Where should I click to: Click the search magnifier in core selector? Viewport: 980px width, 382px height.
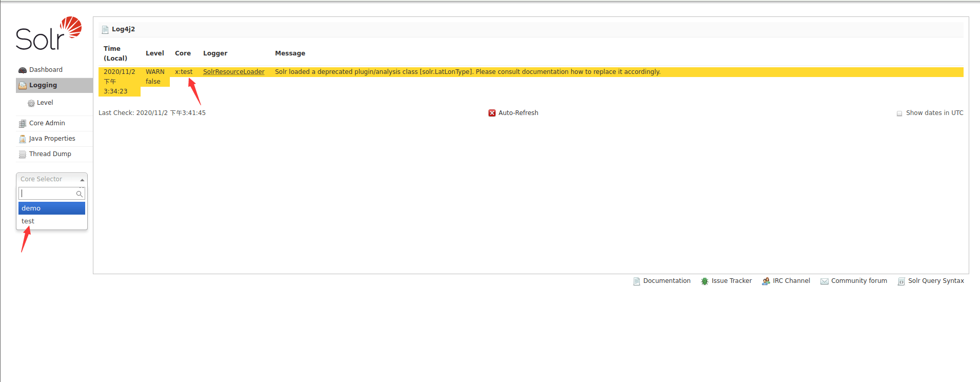(x=80, y=194)
